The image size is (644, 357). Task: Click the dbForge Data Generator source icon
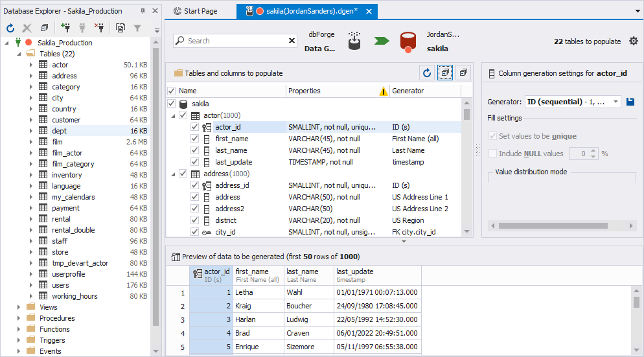pos(354,41)
